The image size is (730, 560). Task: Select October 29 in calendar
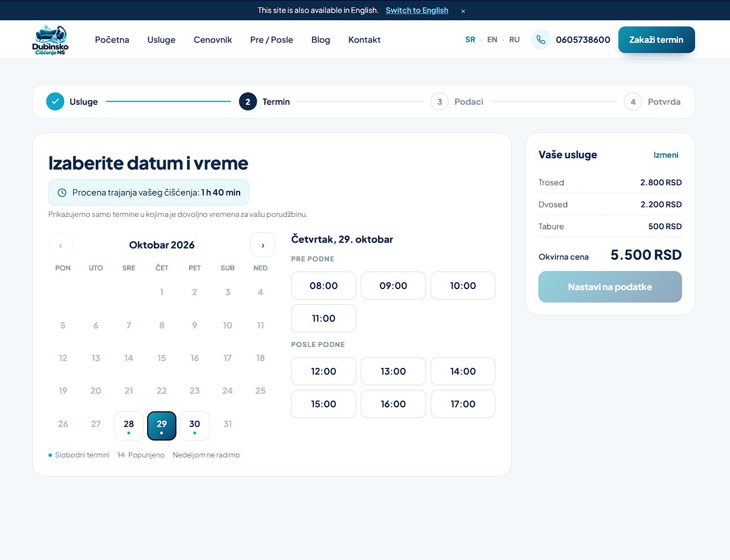pos(162,426)
